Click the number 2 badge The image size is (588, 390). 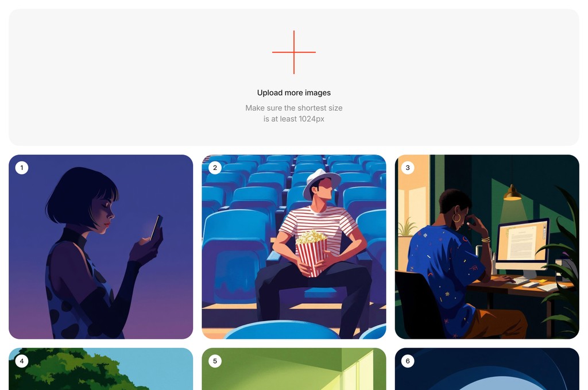click(x=215, y=168)
